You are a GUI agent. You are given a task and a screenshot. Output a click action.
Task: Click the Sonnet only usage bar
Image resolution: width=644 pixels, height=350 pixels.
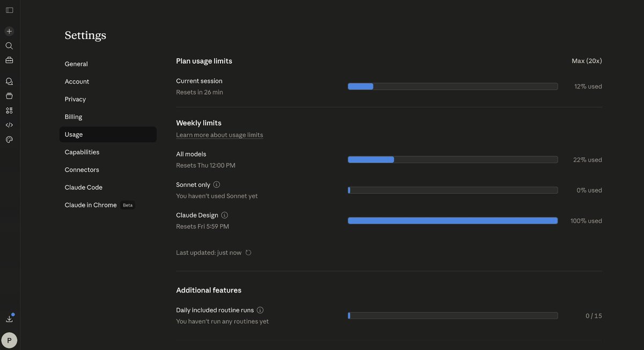tap(453, 190)
